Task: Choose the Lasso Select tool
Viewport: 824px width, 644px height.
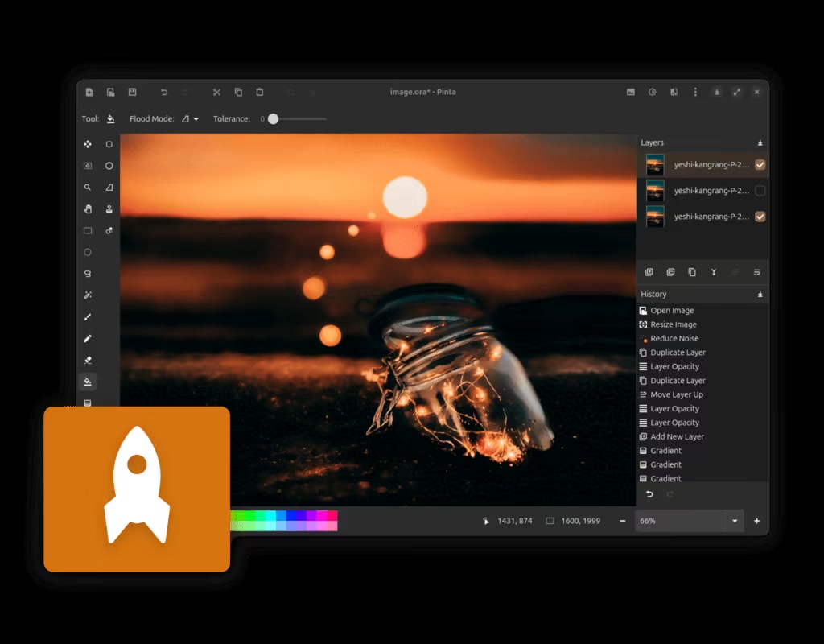Action: click(88, 274)
